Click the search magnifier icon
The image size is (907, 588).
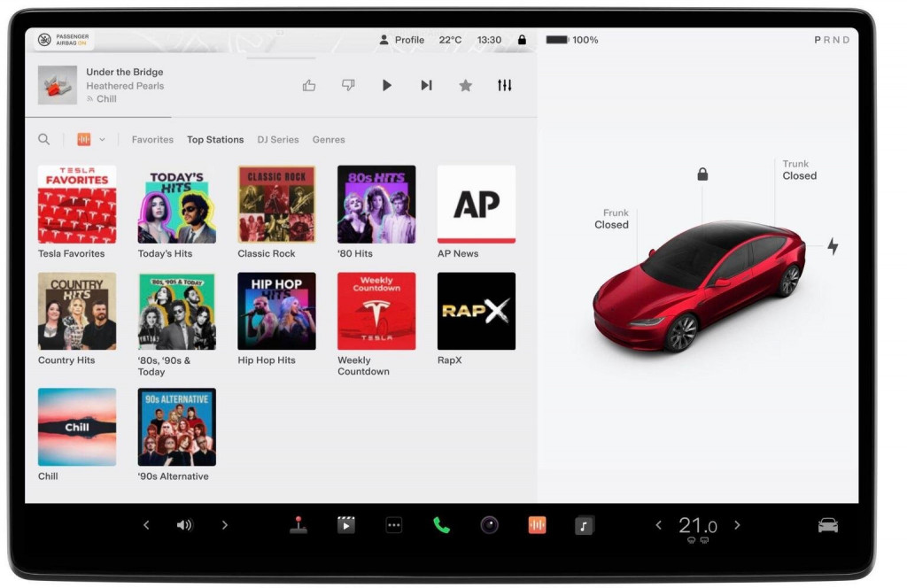[44, 140]
